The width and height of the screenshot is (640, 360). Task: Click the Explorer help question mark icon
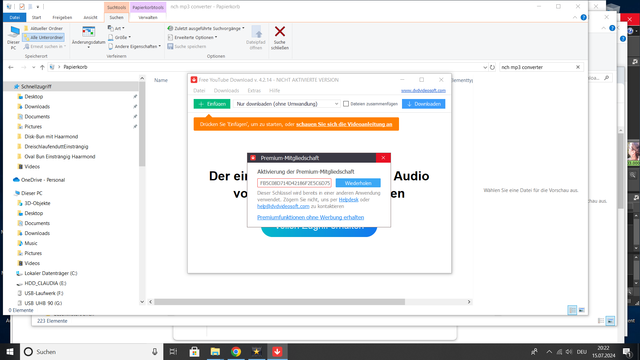coord(583,17)
